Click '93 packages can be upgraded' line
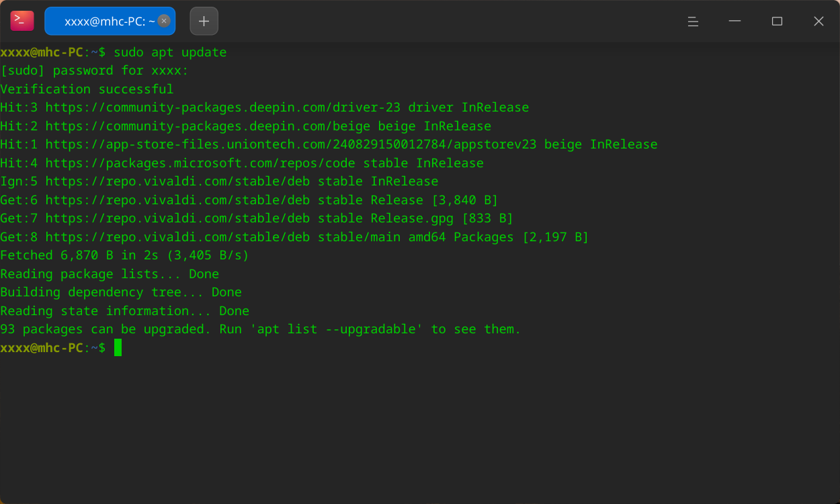 261,329
